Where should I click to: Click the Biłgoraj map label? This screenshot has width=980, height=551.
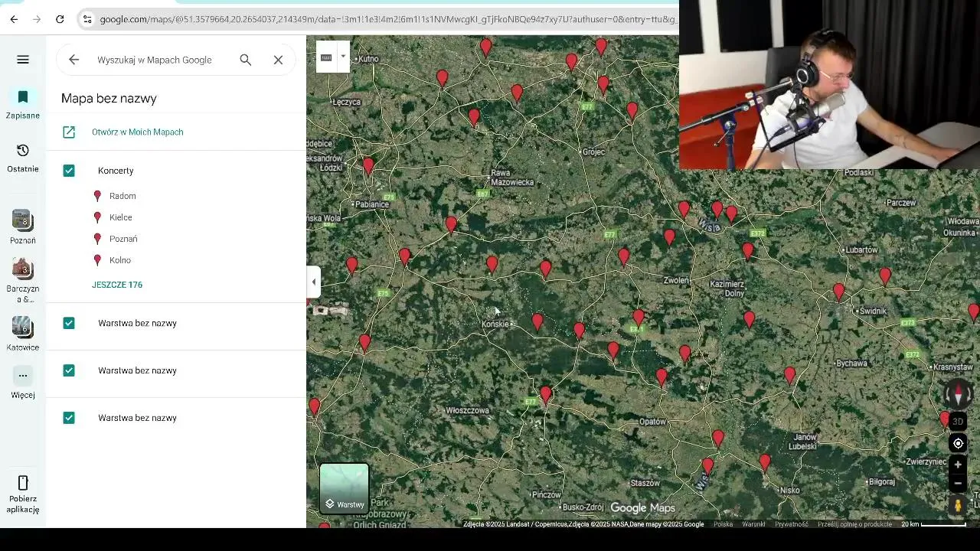coord(883,482)
